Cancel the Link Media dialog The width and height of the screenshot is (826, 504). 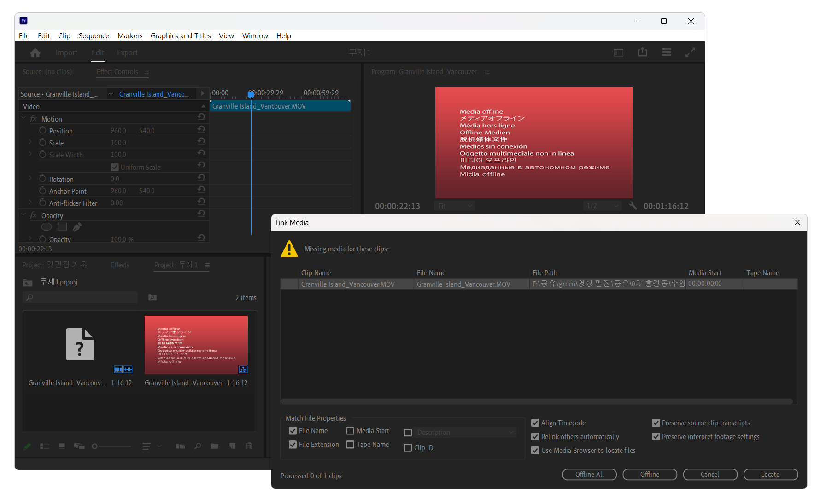pyautogui.click(x=710, y=475)
